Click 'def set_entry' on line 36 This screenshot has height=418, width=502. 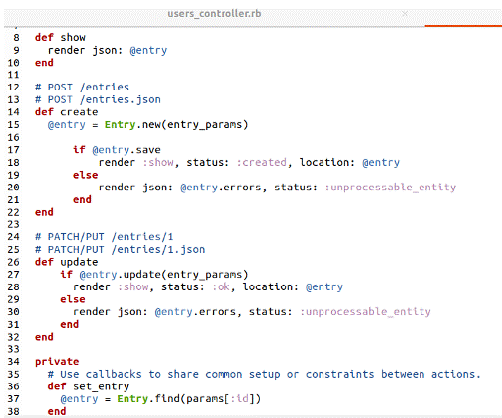(88, 386)
